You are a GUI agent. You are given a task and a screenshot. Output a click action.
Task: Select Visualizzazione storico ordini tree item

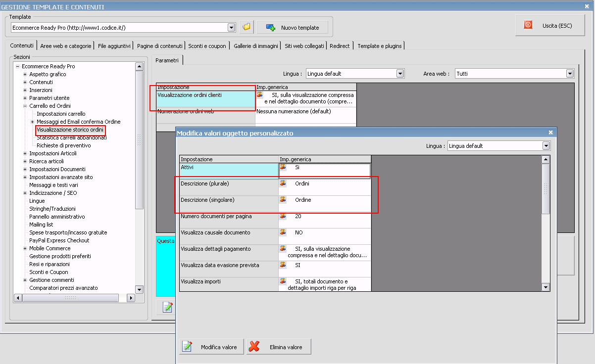pos(70,130)
